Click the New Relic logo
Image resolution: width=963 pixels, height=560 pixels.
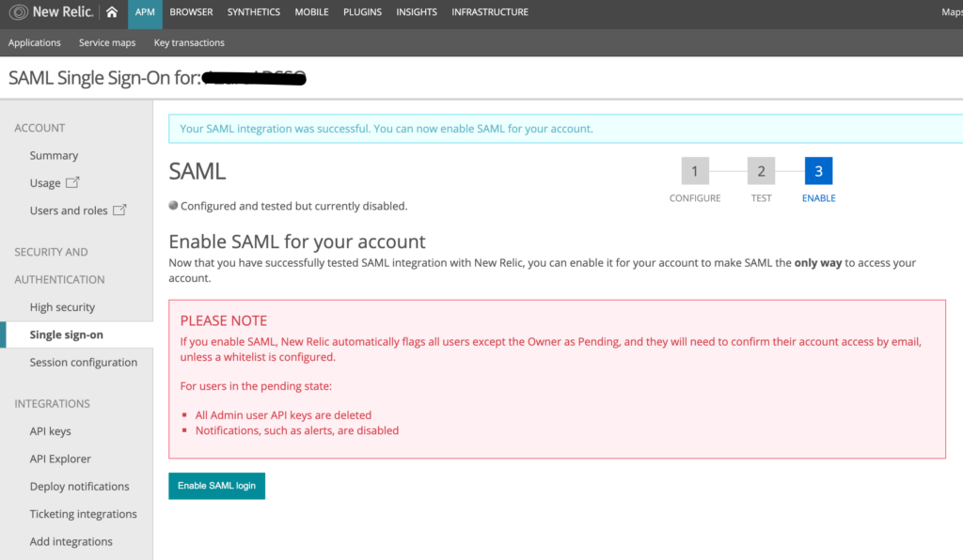(x=51, y=11)
